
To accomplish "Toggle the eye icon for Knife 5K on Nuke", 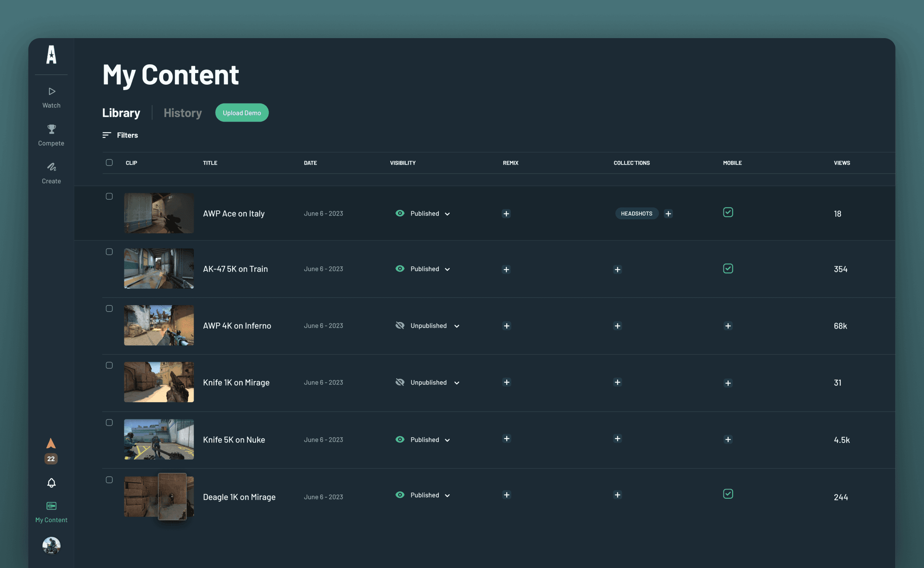I will pos(400,439).
